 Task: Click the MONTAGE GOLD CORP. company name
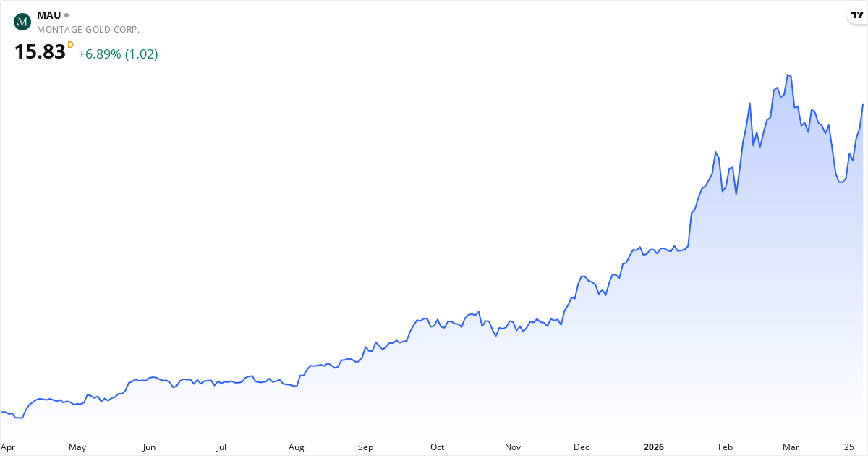click(x=88, y=30)
